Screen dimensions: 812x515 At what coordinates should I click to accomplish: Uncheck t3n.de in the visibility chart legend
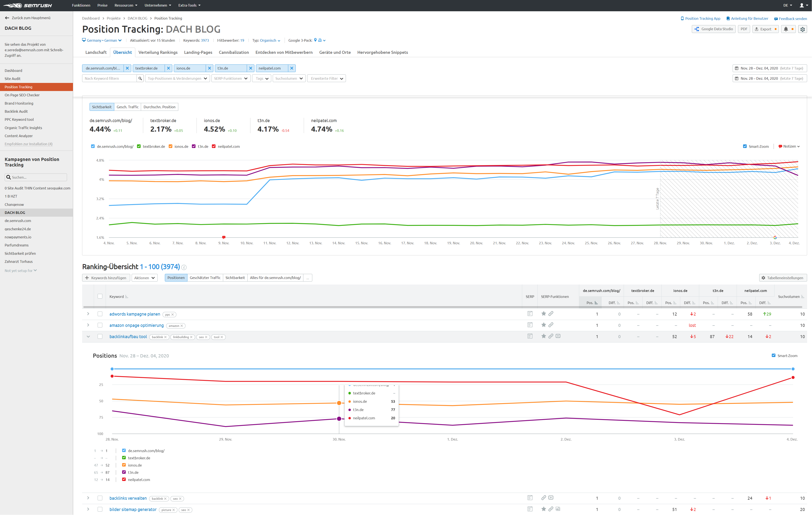[194, 146]
